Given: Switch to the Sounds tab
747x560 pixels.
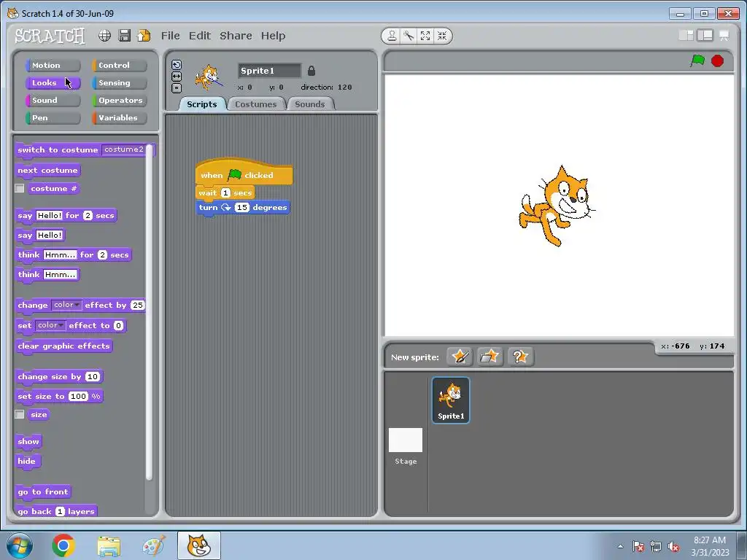Looking at the screenshot, I should click(x=310, y=104).
